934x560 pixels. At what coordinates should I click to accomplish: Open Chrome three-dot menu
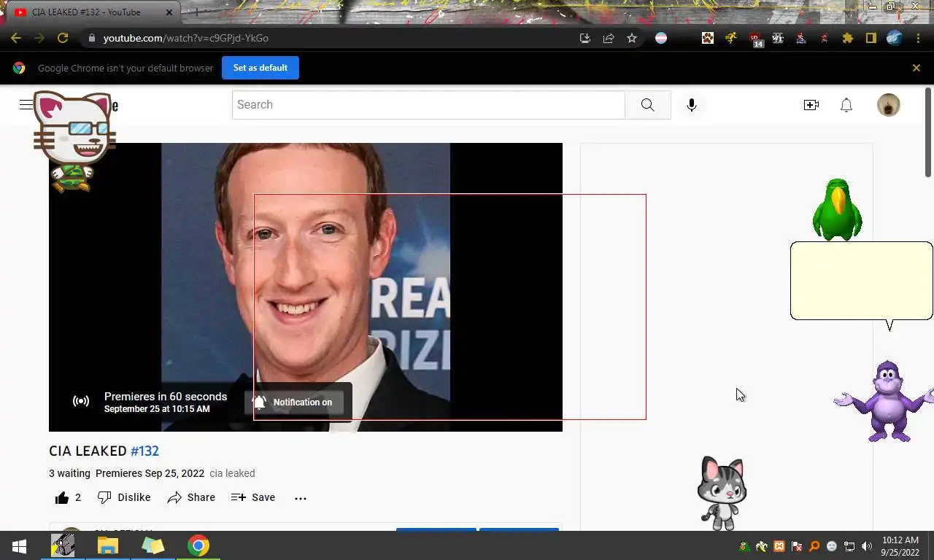(x=918, y=38)
